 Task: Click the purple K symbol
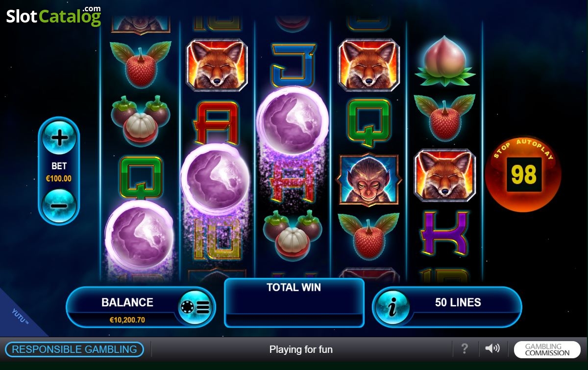pos(445,233)
